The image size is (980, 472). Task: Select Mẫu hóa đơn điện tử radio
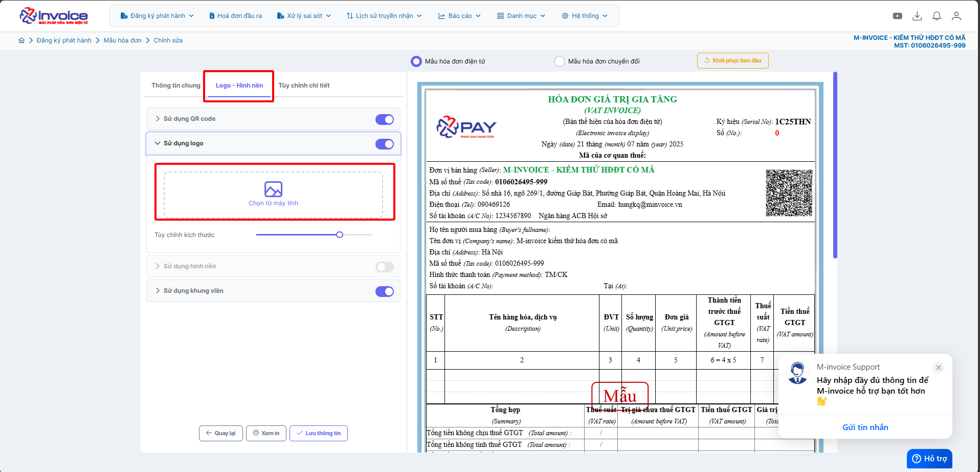416,61
